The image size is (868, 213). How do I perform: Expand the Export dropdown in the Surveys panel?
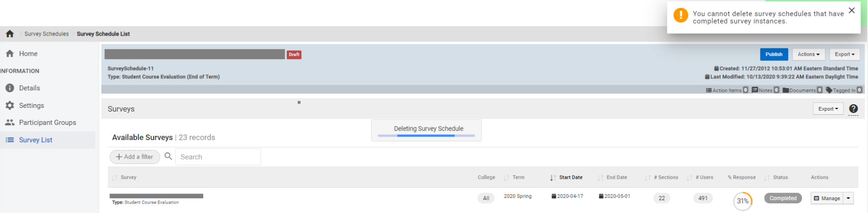(x=828, y=109)
